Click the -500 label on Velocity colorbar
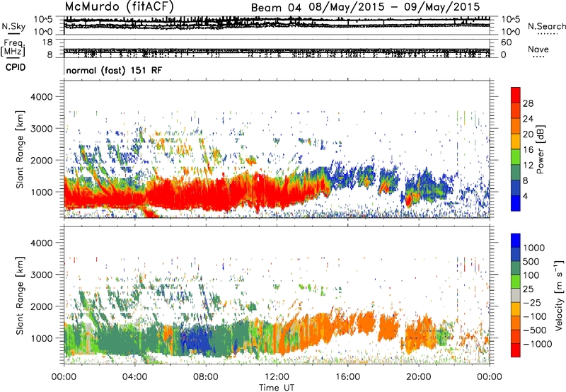Screen dimensions: 566x392 (535, 330)
